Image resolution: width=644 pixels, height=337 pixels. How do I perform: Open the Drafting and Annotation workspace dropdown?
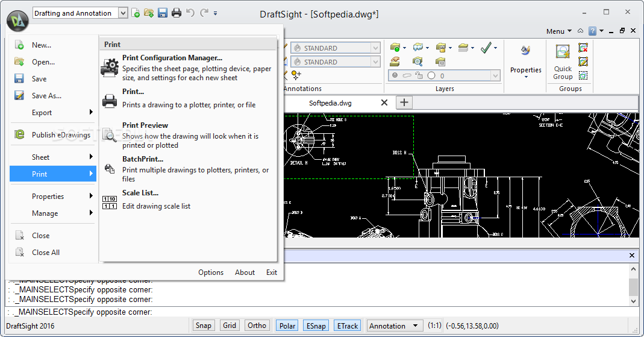click(x=123, y=13)
